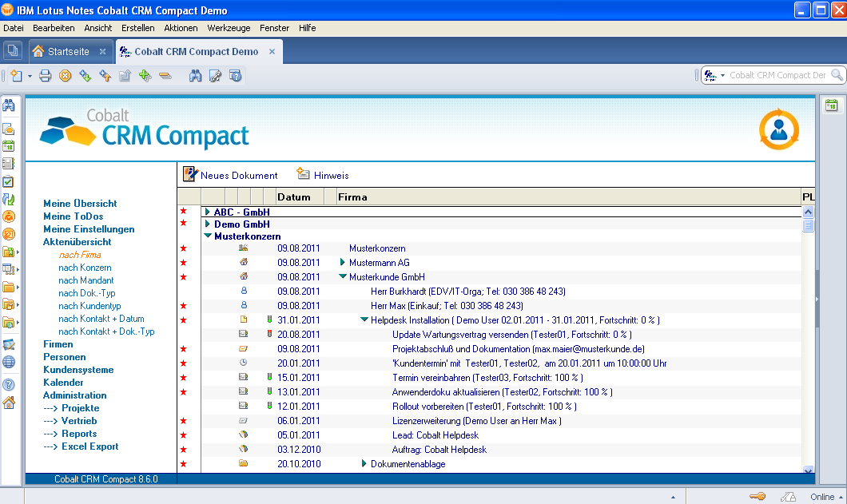Click in the Cobalt CRM Compact search field
847x504 pixels.
coord(777,75)
